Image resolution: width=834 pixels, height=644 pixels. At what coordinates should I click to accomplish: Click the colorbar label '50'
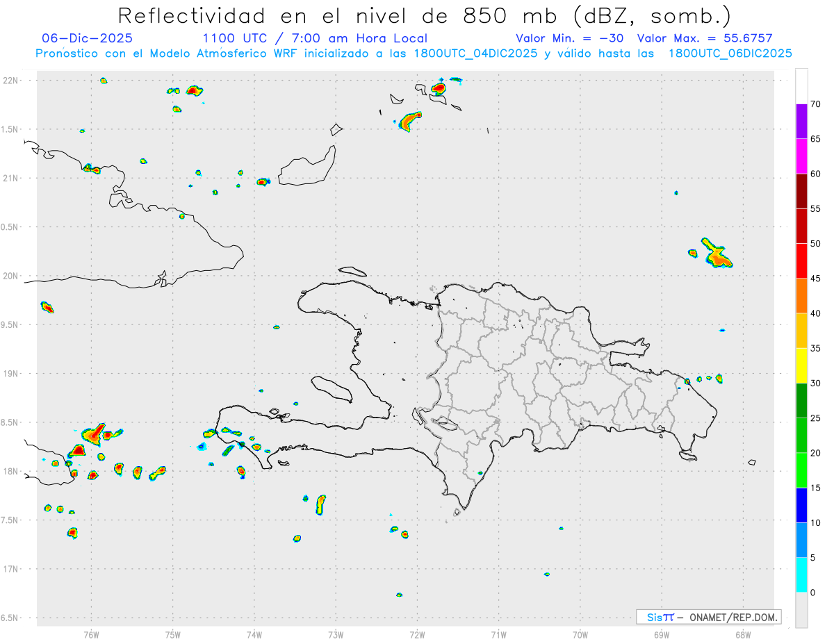pyautogui.click(x=816, y=244)
